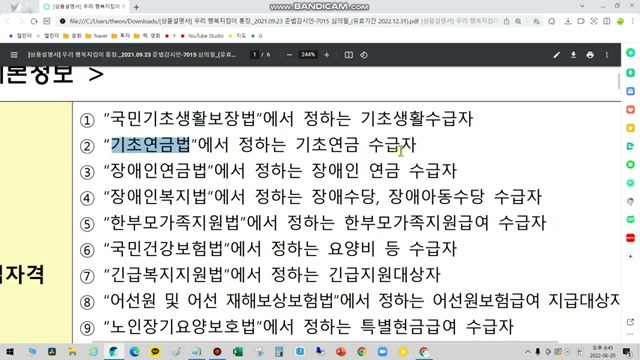
Task: Click the zoom magnifier icon in address bar
Action: tap(518, 21)
